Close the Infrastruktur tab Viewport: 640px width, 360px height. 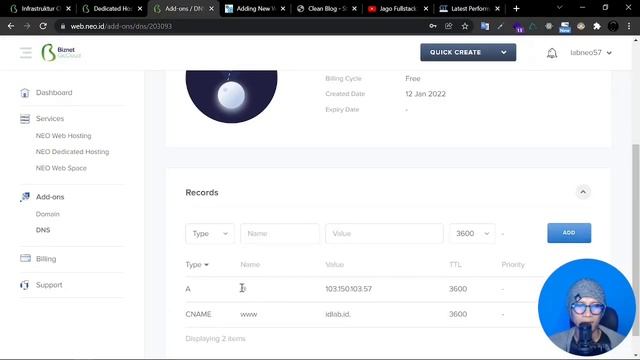pyautogui.click(x=69, y=9)
